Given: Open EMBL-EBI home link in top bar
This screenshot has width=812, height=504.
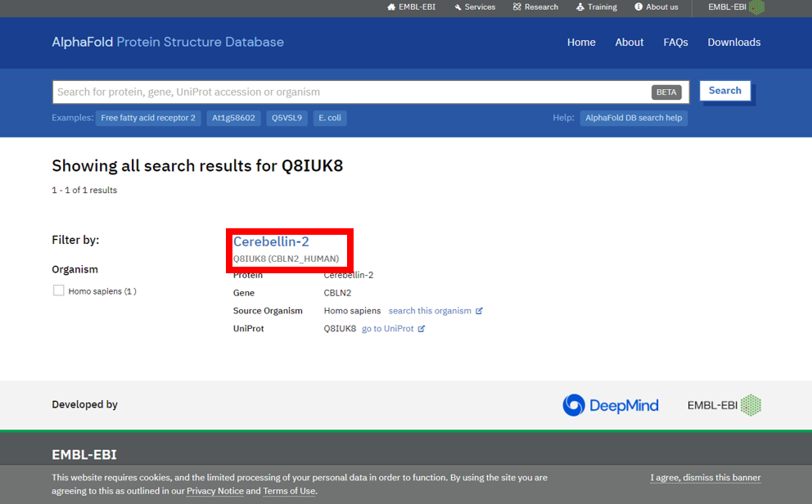Looking at the screenshot, I should 411,7.
